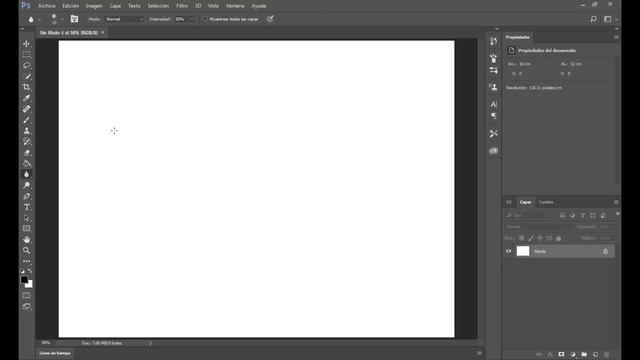Click the search icon in options bar

pyautogui.click(x=593, y=19)
